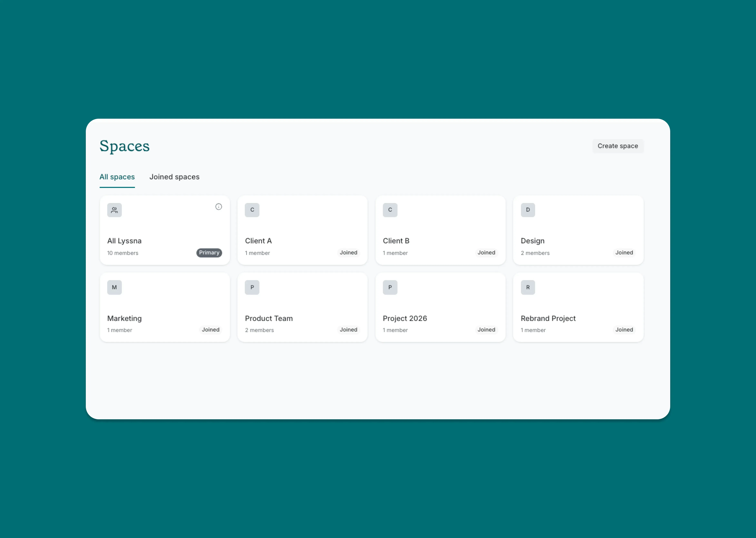Click the Primary badge on All Lyssna
756x538 pixels.
click(x=209, y=252)
